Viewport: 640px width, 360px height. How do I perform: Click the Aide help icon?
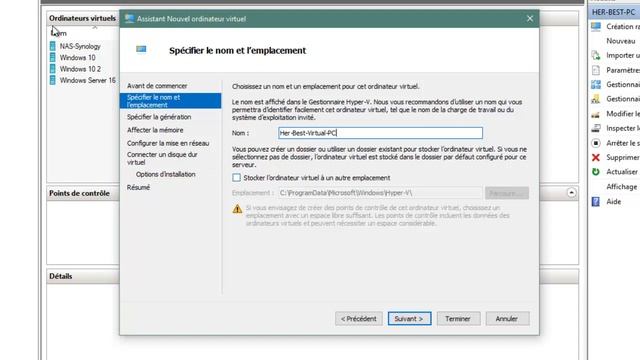(596, 201)
